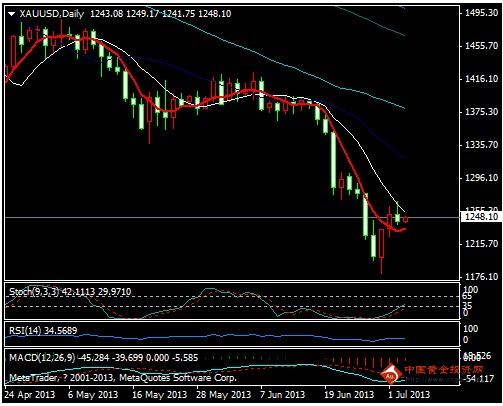Select the XAUUSD,Daily chart title

click(52, 14)
